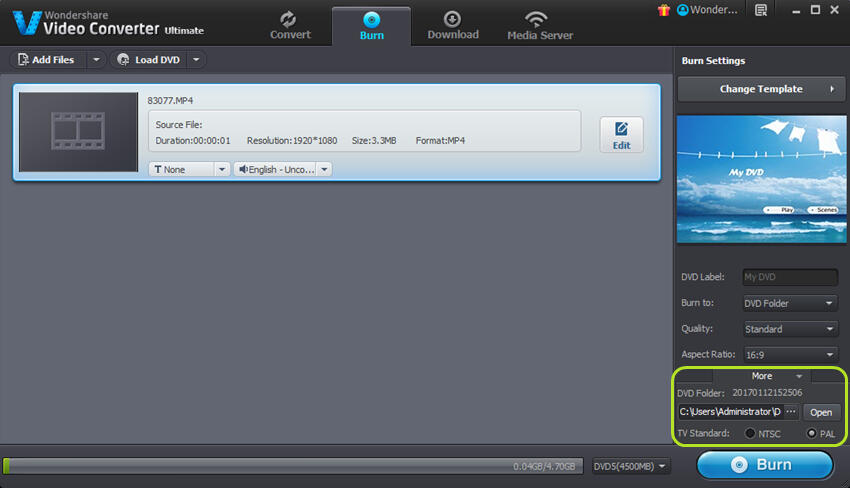Go to the Media Server tab

coord(540,25)
